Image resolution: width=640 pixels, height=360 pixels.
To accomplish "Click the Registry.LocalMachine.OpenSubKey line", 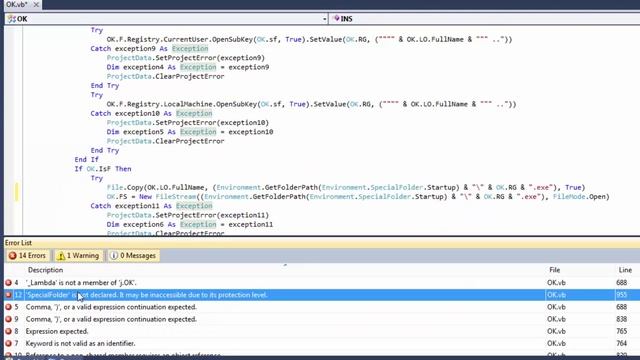I will (x=311, y=104).
